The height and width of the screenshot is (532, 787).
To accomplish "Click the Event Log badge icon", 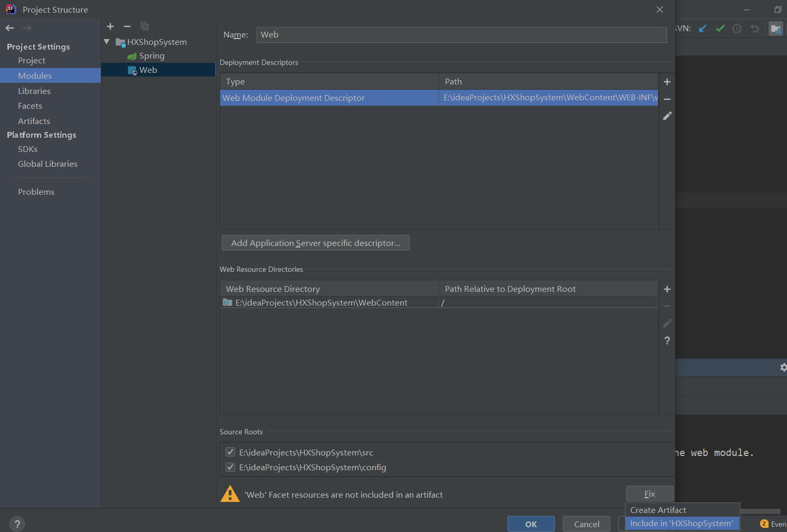I will (764, 524).
